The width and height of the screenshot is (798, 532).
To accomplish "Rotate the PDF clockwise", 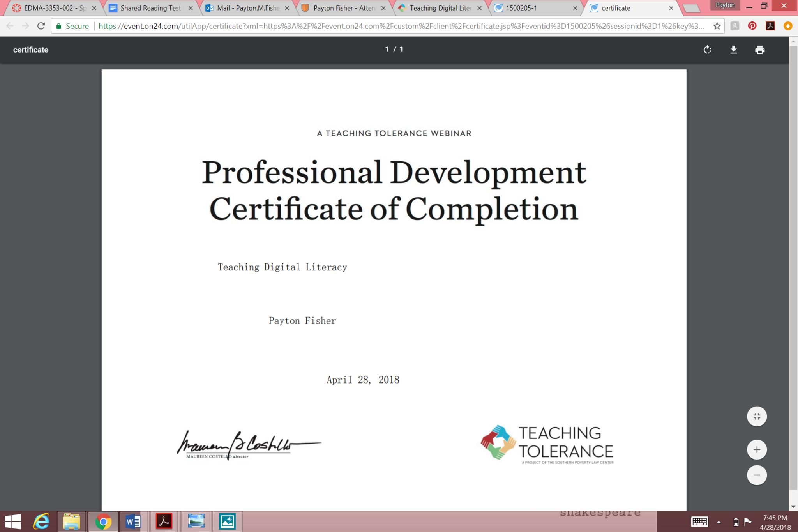I will pos(707,49).
